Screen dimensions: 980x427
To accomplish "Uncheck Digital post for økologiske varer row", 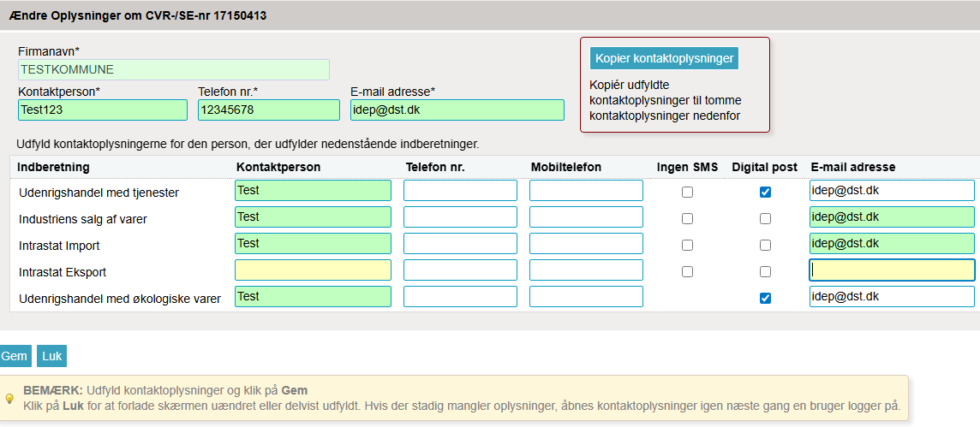I will point(765,299).
